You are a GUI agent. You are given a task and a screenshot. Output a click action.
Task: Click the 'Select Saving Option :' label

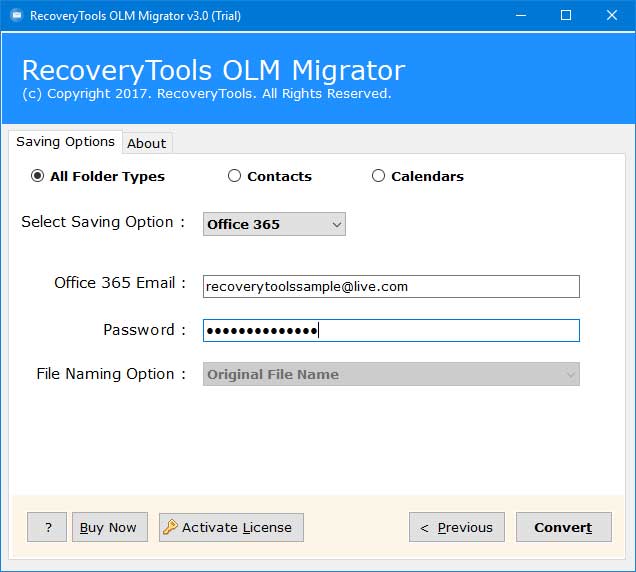tap(103, 222)
